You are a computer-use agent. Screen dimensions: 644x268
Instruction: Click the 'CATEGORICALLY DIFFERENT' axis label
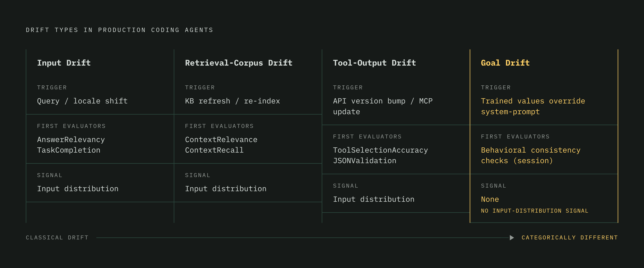point(570,237)
